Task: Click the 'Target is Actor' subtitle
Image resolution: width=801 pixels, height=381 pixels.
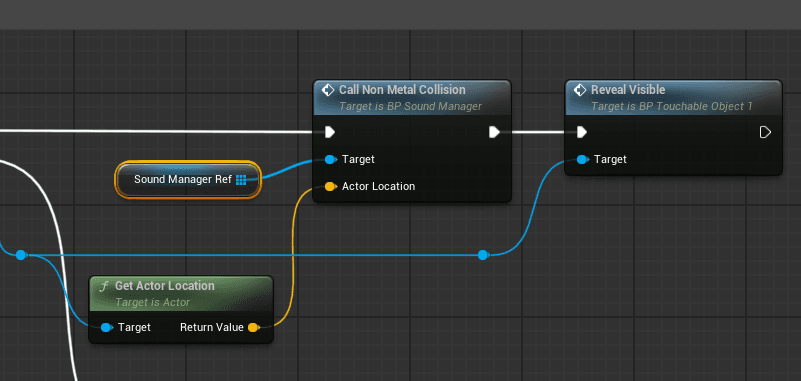Action: [152, 302]
